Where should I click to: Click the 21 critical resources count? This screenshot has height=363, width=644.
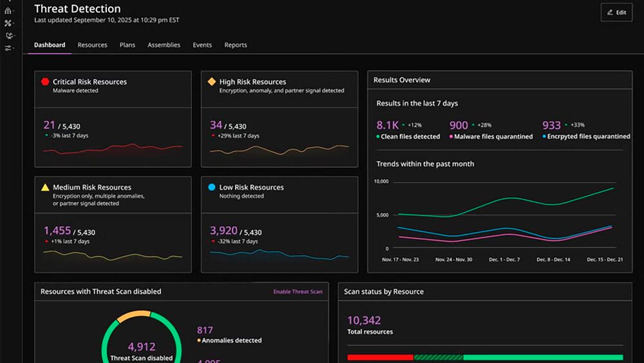(x=49, y=124)
